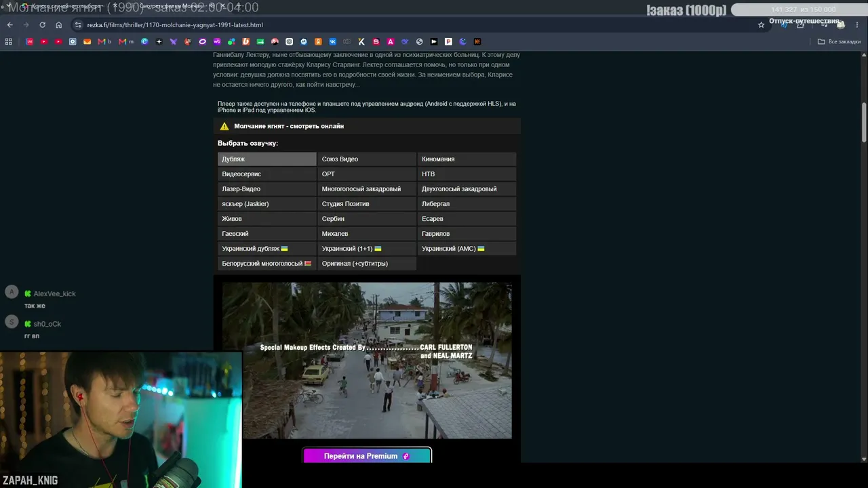Click the yellow warning triangle icon
The width and height of the screenshot is (868, 488).
[x=224, y=126]
